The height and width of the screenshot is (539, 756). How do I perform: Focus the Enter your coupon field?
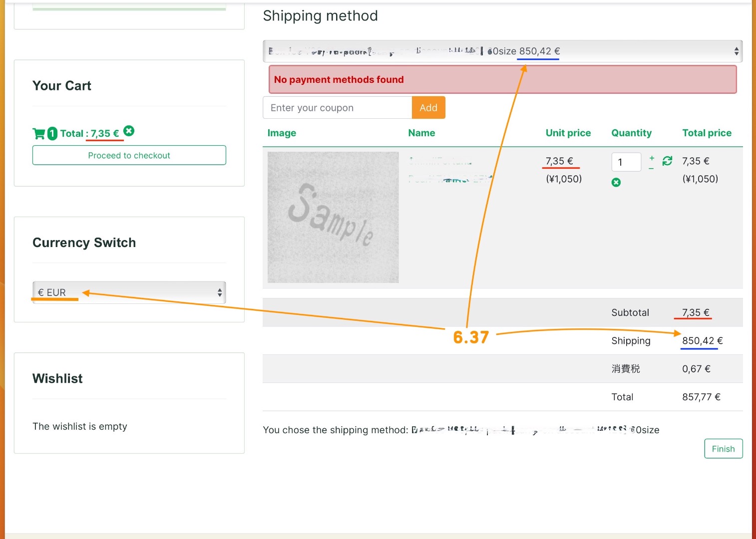337,108
